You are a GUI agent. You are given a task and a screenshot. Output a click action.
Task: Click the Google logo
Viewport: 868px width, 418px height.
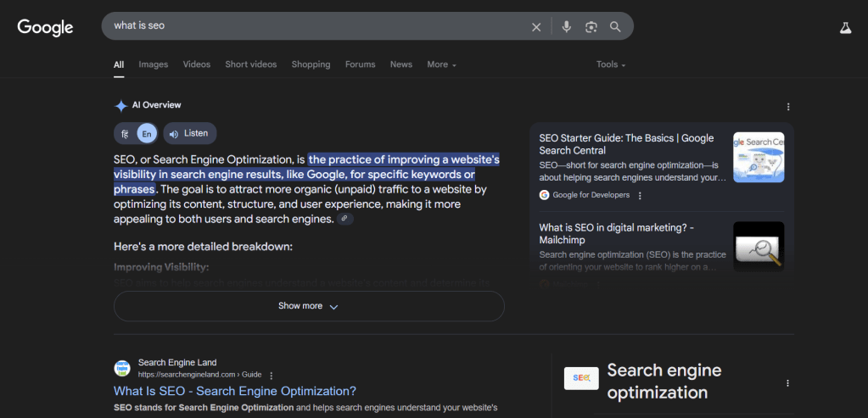point(45,27)
